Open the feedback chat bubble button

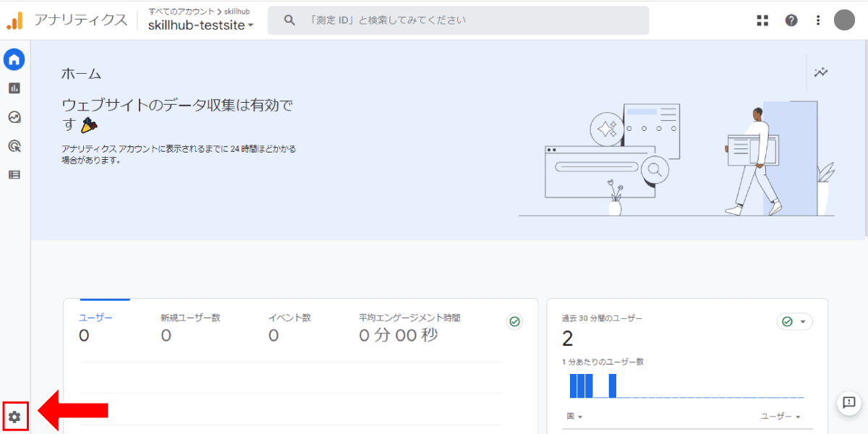click(x=849, y=403)
